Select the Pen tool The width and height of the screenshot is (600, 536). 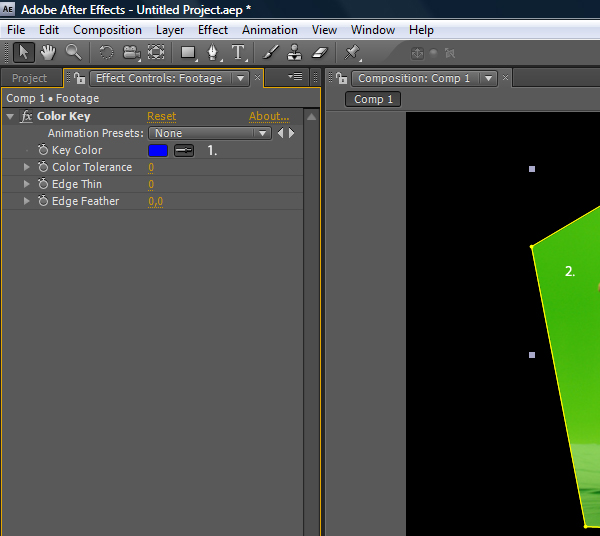click(214, 53)
